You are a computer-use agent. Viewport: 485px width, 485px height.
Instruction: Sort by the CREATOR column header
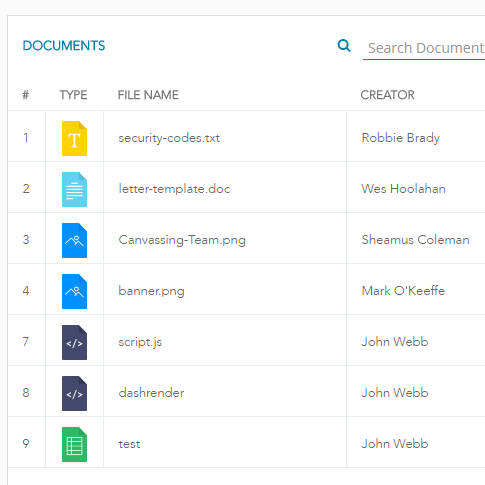point(387,95)
